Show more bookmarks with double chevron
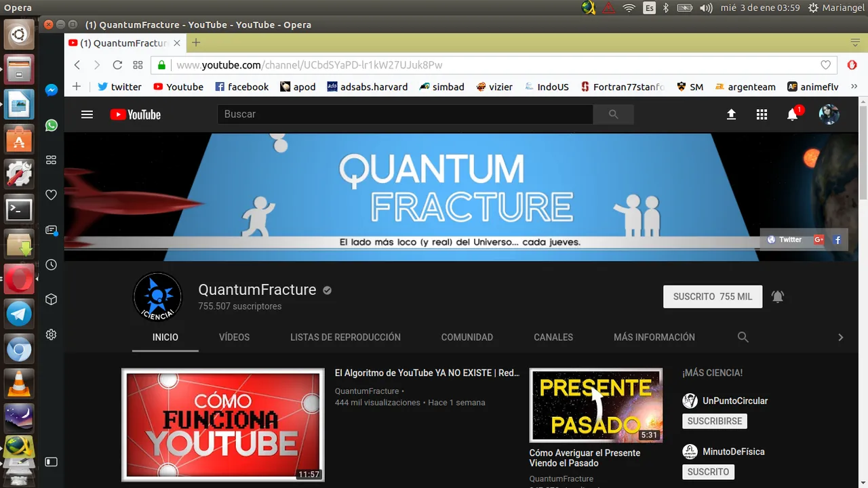 pos(854,87)
